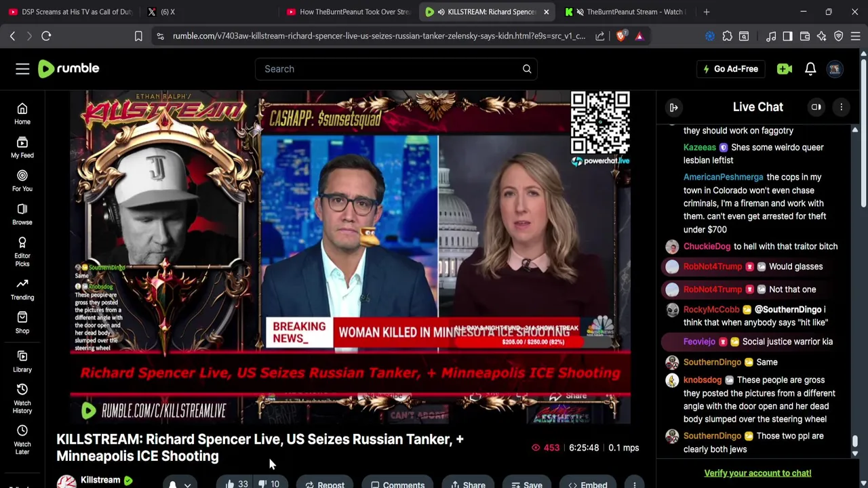The width and height of the screenshot is (868, 488).
Task: Open For You in the sidebar
Action: point(22,181)
